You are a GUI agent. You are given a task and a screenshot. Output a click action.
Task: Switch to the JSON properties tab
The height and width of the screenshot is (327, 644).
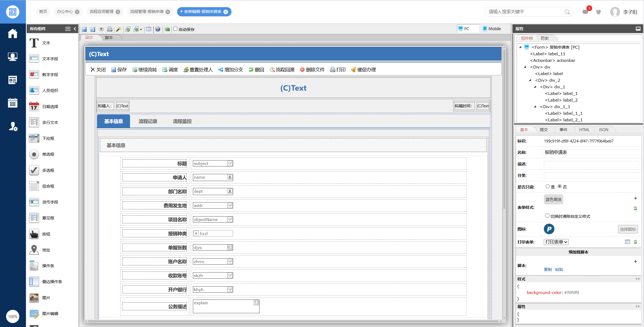(603, 130)
